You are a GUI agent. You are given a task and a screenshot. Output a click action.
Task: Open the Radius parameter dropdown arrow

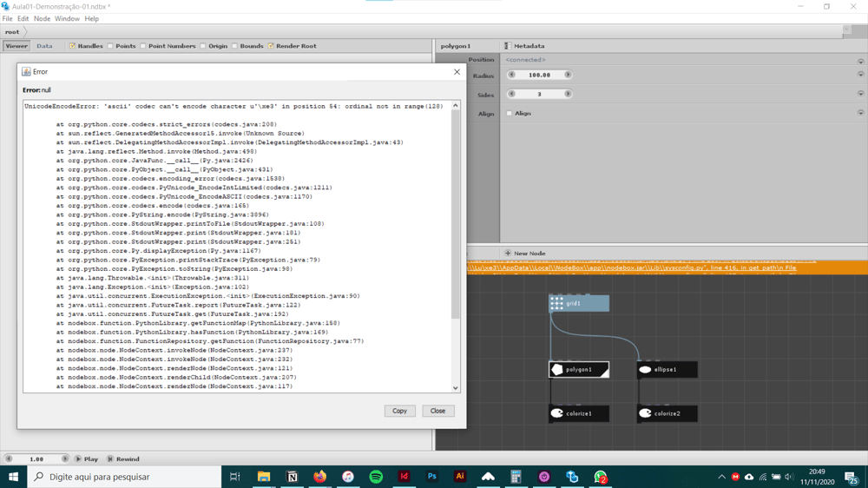point(860,75)
